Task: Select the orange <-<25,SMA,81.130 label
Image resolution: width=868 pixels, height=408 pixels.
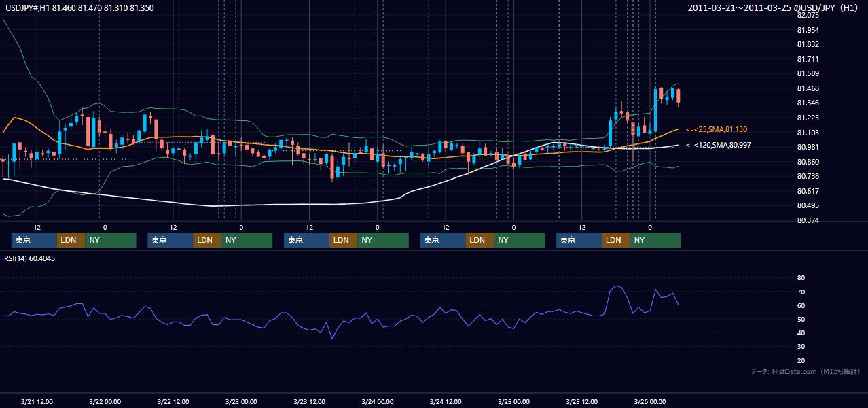Action: click(x=717, y=129)
